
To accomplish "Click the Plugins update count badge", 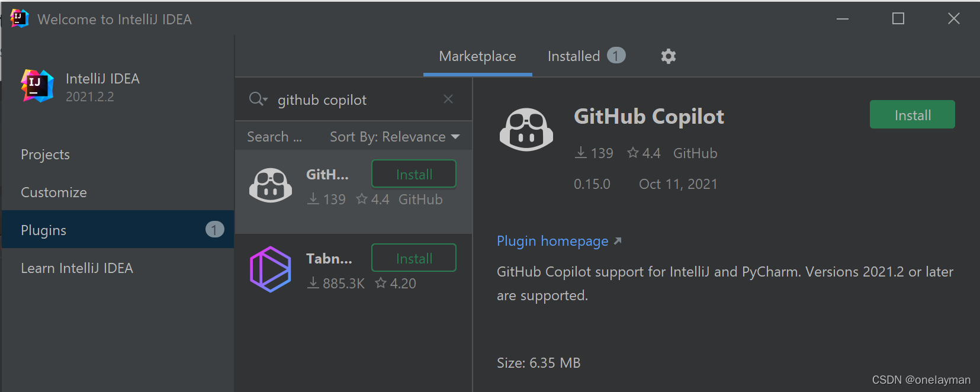I will coord(215,229).
